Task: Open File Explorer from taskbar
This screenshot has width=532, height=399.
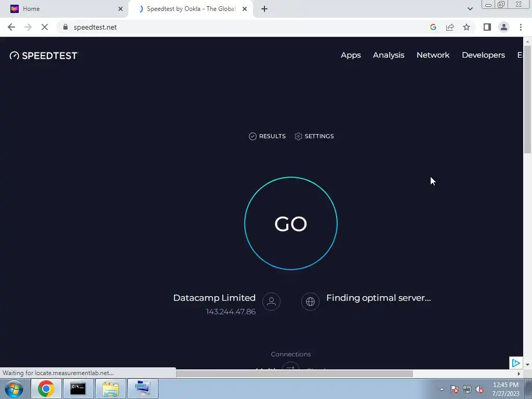Action: point(111,389)
